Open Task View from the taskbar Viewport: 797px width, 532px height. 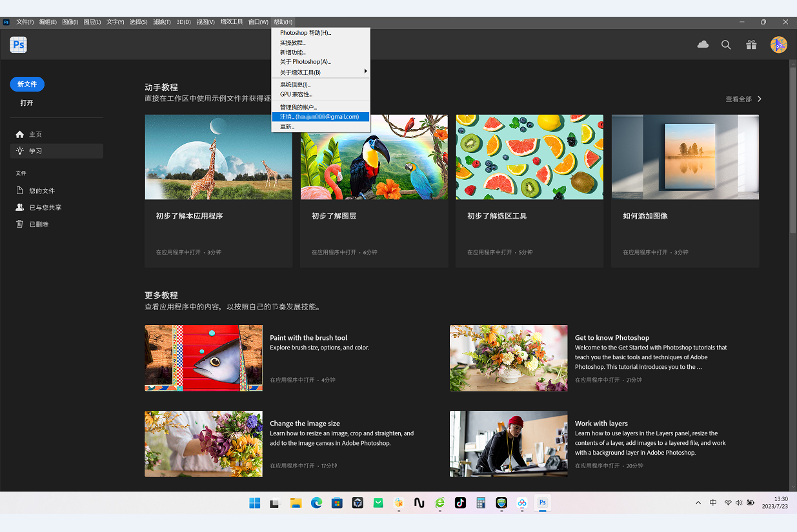point(275,503)
